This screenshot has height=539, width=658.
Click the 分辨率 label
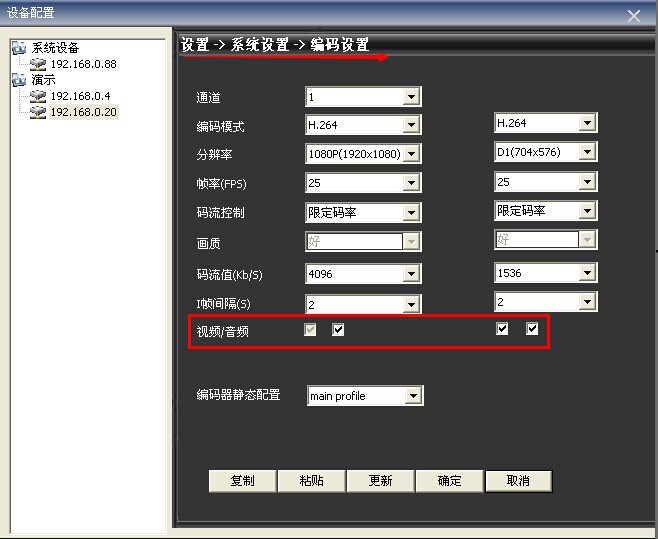tap(214, 154)
